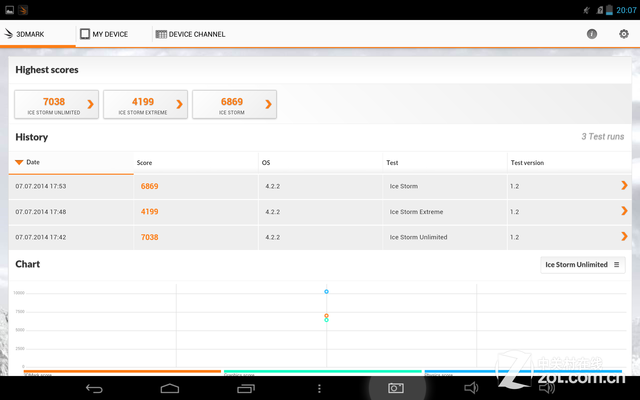Open the 3DMark notification icon in status bar
Viewport: 640px width, 400px height.
click(x=23, y=10)
